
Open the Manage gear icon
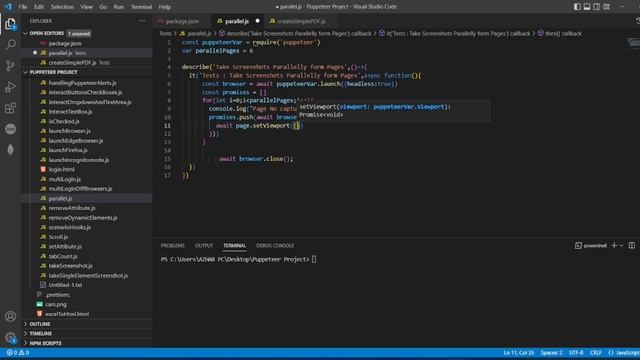[x=11, y=338]
